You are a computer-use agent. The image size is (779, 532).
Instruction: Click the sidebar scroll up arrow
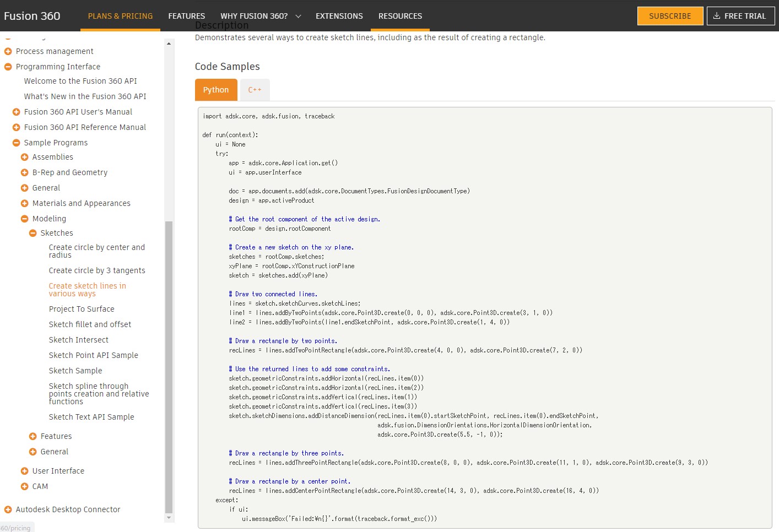click(x=169, y=44)
